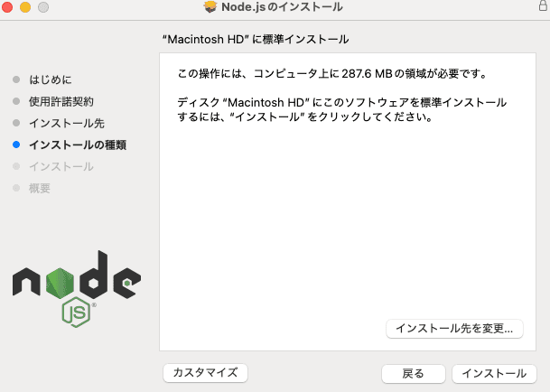The width and height of the screenshot is (550, 392).
Task: Click the blue bullet beside インストールの種類
Action: pyautogui.click(x=16, y=145)
